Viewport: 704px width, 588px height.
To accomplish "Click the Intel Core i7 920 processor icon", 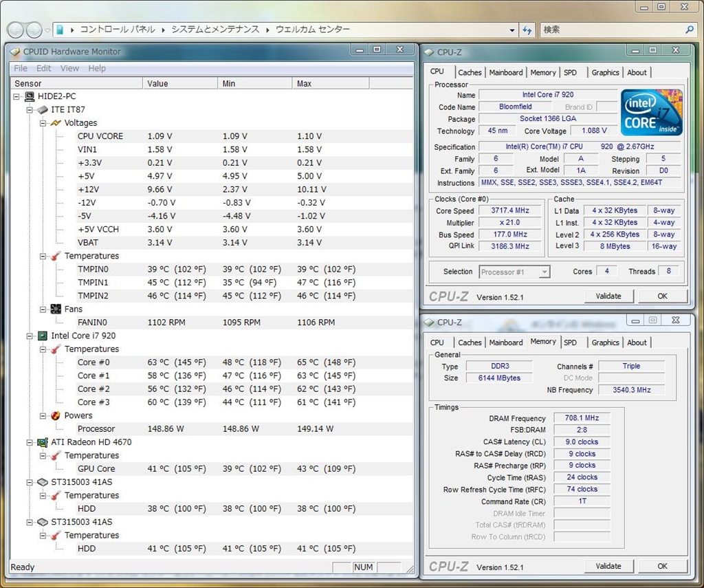I will click(43, 336).
